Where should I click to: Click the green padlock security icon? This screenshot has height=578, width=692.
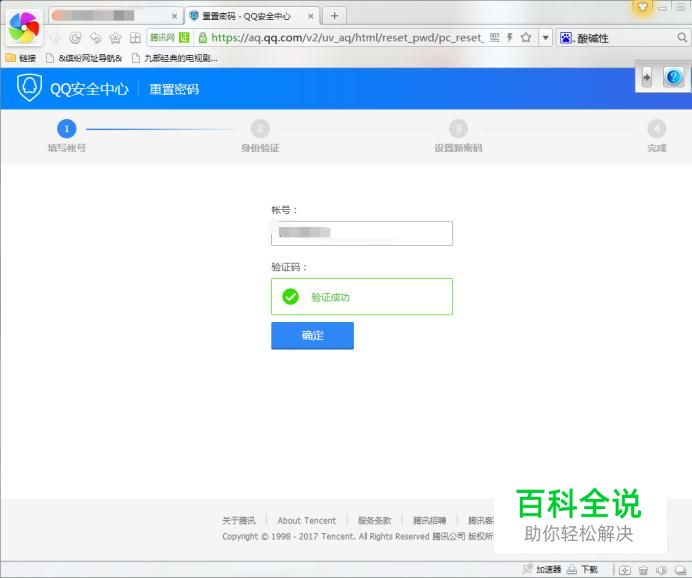pyautogui.click(x=203, y=38)
